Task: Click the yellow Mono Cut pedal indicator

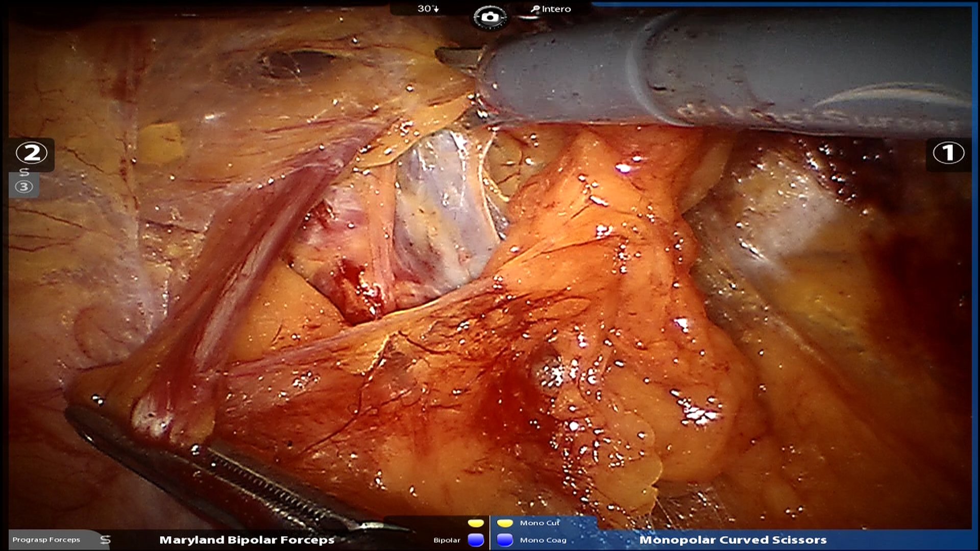Action: pyautogui.click(x=505, y=523)
